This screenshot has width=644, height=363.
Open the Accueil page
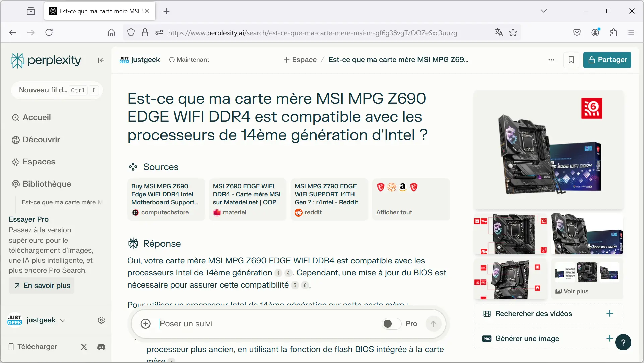click(31, 117)
